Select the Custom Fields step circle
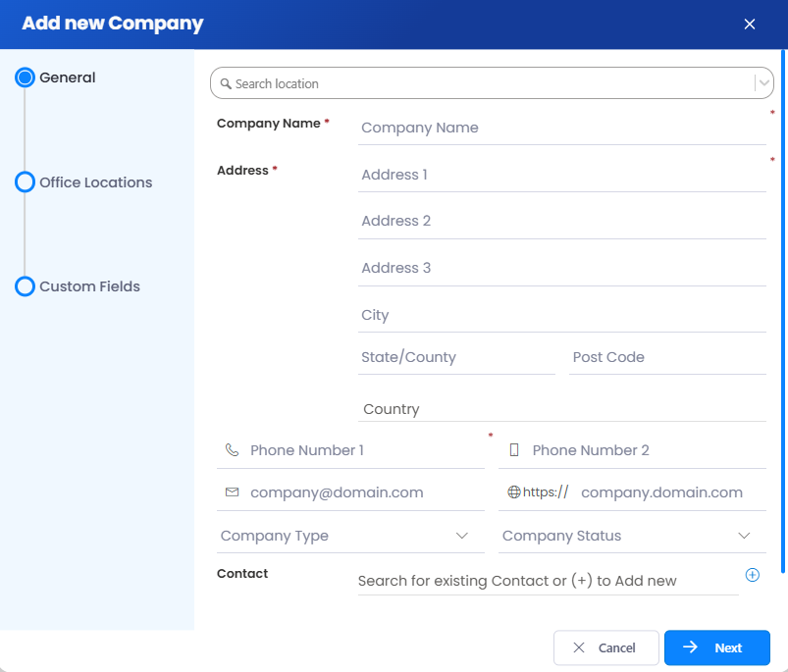The width and height of the screenshot is (788, 672). tap(26, 286)
